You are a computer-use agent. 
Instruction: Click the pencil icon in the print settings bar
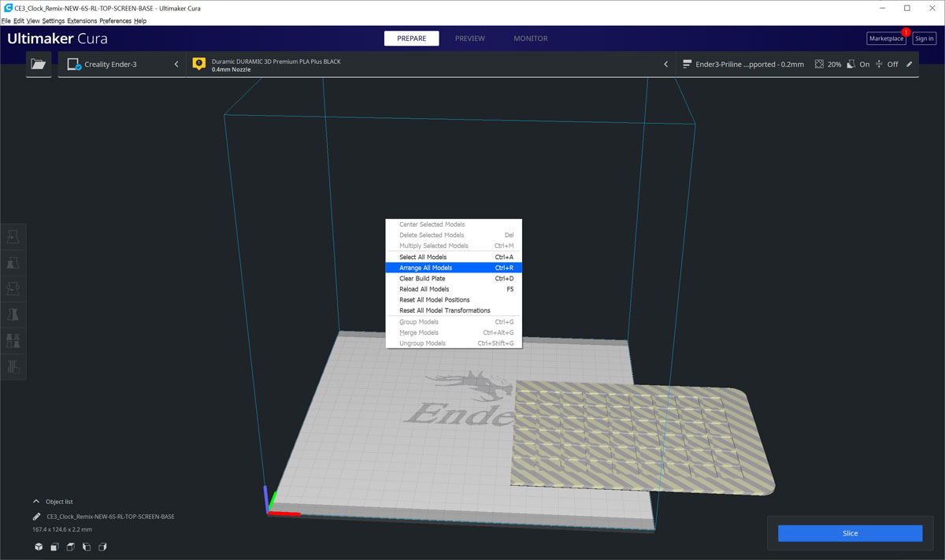[x=910, y=65]
